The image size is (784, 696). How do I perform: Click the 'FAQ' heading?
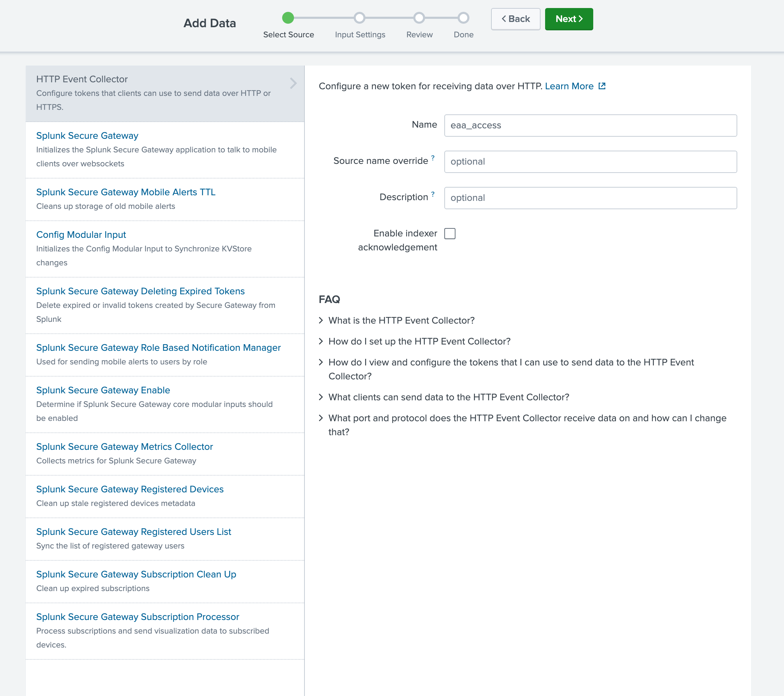coord(329,300)
